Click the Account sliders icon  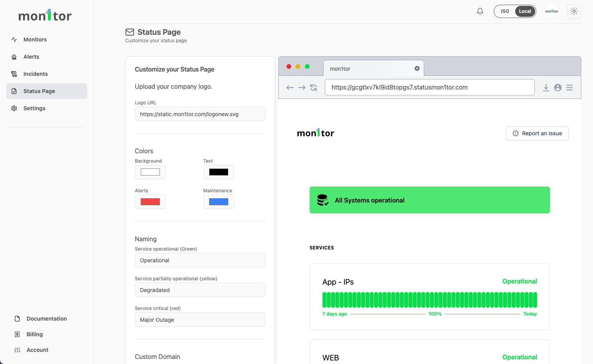coord(17,350)
